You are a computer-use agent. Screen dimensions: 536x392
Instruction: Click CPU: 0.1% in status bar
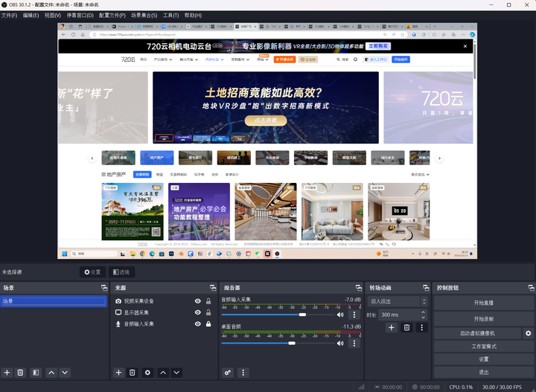(x=461, y=388)
